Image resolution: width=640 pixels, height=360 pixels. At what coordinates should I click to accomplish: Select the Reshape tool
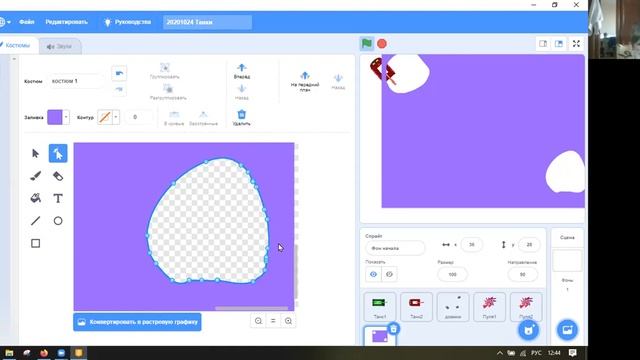(x=58, y=153)
